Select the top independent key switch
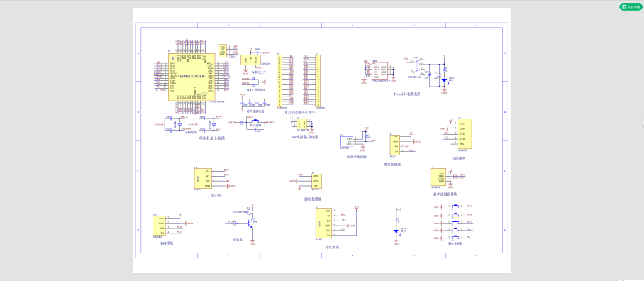Image resolution: width=644 pixels, height=281 pixels. [455, 206]
